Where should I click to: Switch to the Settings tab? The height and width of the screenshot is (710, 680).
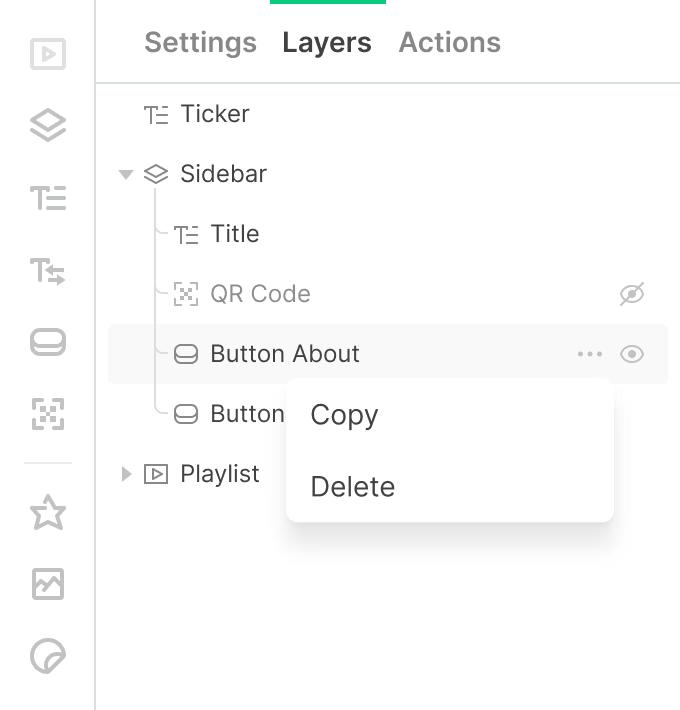[201, 43]
